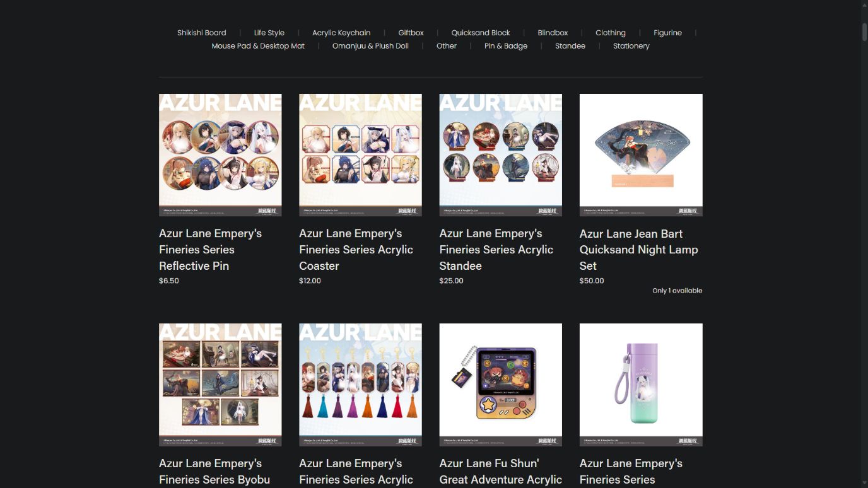Click the page scrollbar thumb

(864, 32)
